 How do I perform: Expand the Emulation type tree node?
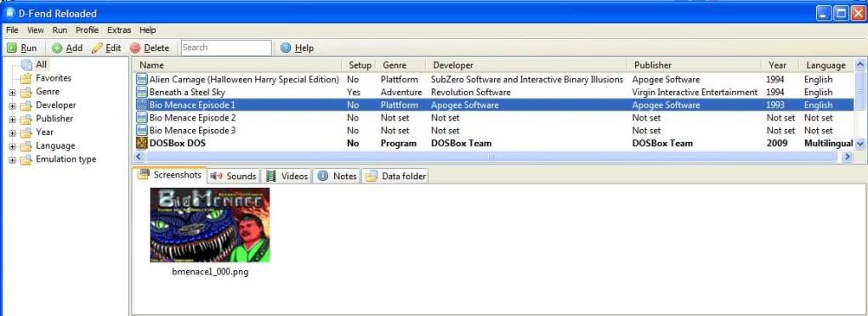[12, 160]
